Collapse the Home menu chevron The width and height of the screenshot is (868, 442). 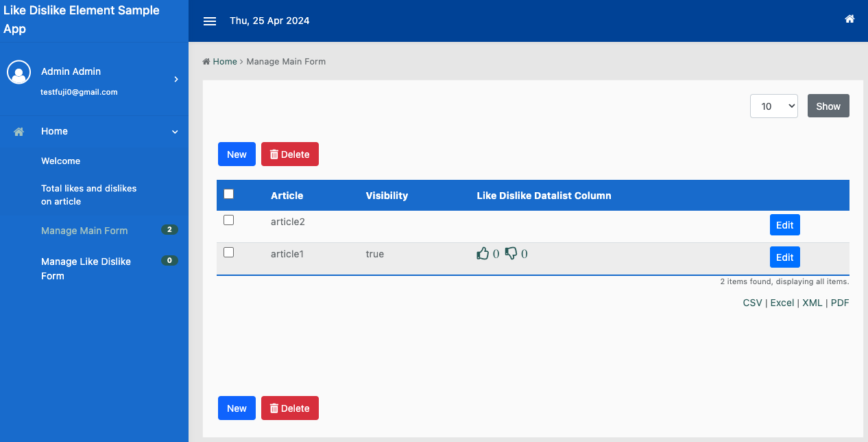click(x=175, y=132)
